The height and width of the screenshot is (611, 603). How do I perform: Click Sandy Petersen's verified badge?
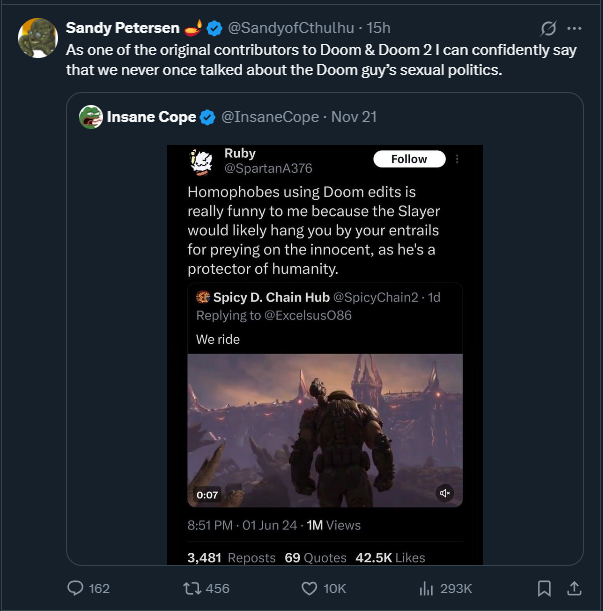[x=215, y=27]
